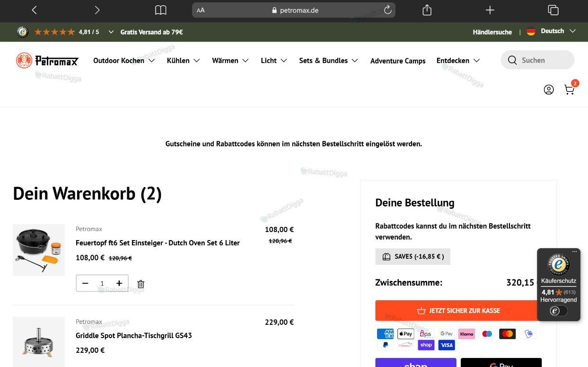
Task: Click the Petromax brand label above Feuertopf
Action: [89, 229]
